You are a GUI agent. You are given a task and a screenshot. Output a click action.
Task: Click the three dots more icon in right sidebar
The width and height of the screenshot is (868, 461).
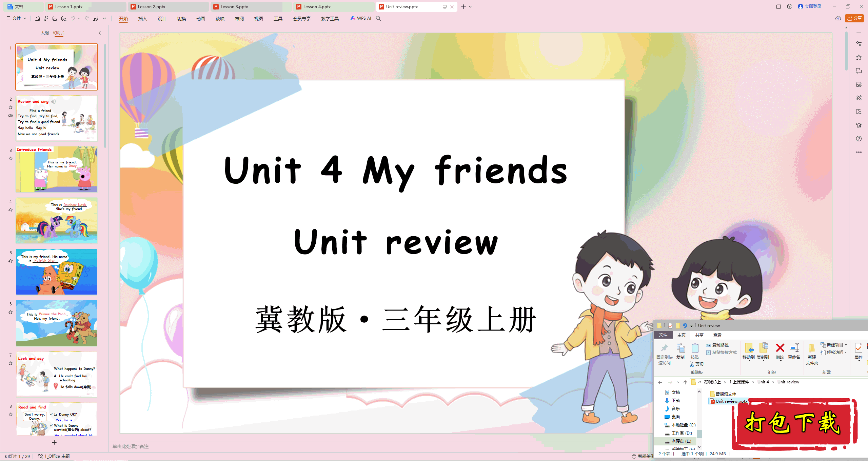859,152
